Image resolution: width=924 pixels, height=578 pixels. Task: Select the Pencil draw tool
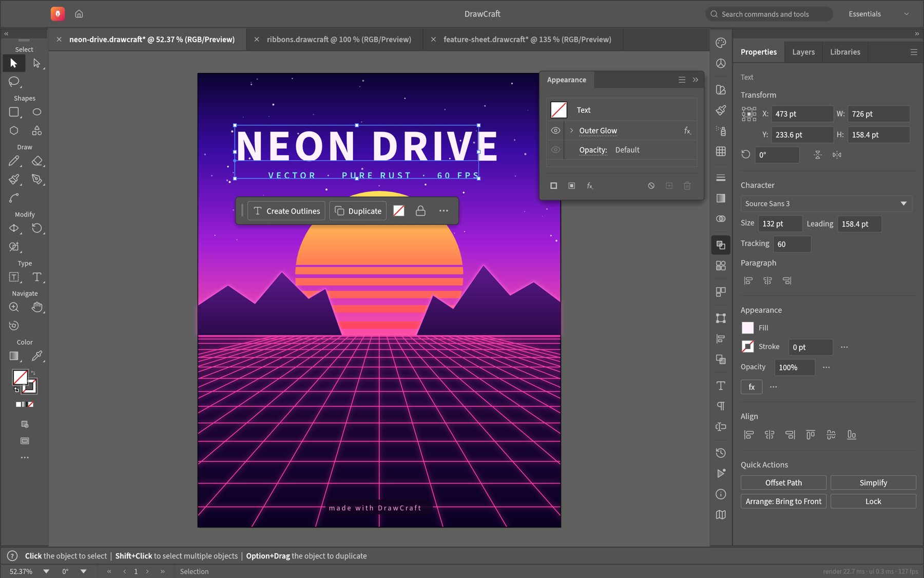click(x=14, y=161)
